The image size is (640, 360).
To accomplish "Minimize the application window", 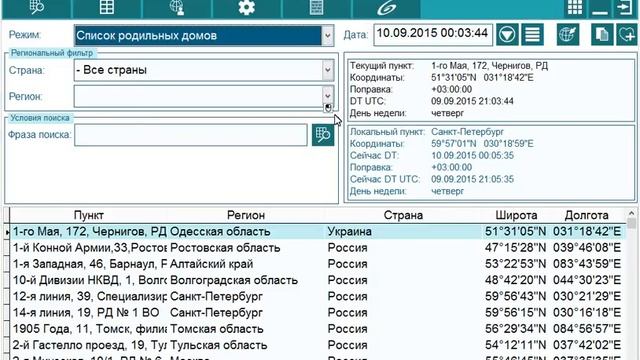I will pos(600,8).
